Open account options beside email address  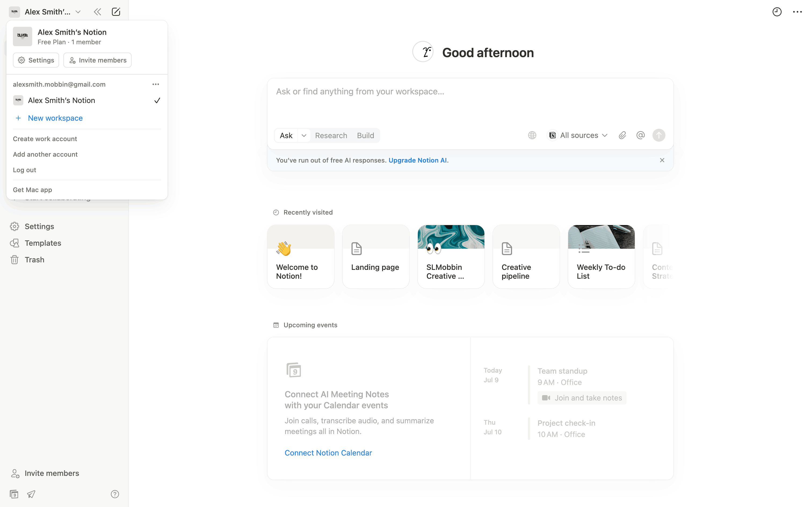click(155, 84)
